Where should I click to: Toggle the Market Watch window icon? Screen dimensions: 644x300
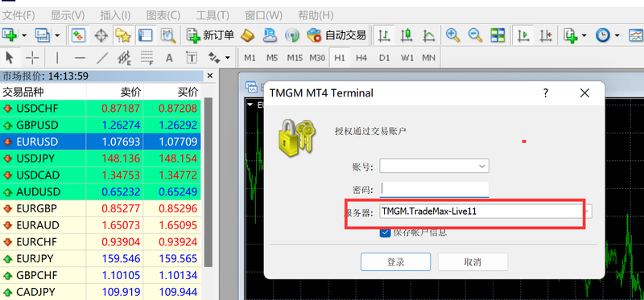point(78,35)
